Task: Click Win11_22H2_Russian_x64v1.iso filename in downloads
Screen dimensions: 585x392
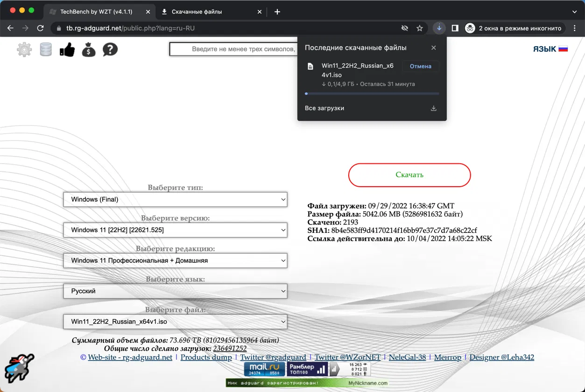Action: (x=358, y=70)
